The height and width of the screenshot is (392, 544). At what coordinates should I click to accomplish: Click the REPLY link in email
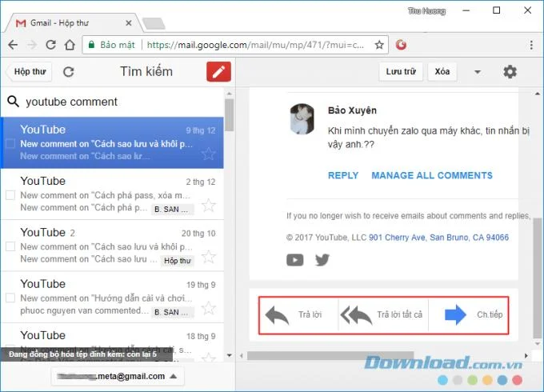pos(343,175)
